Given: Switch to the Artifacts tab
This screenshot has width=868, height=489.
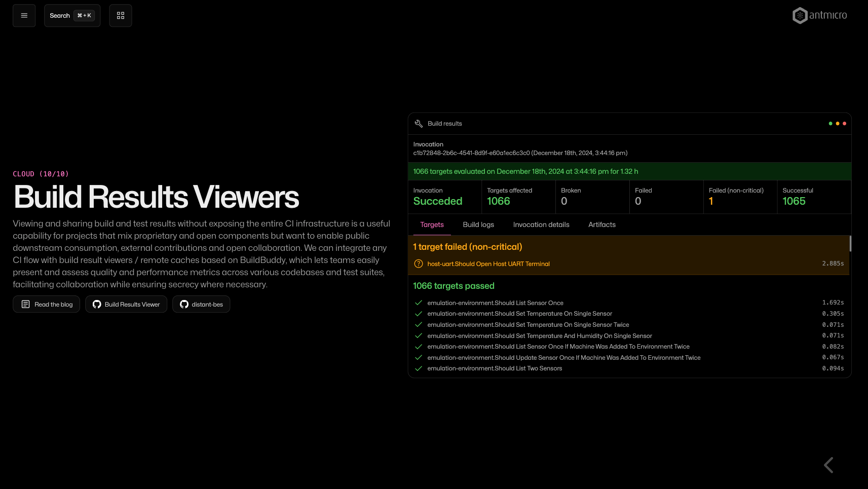Looking at the screenshot, I should [602, 225].
